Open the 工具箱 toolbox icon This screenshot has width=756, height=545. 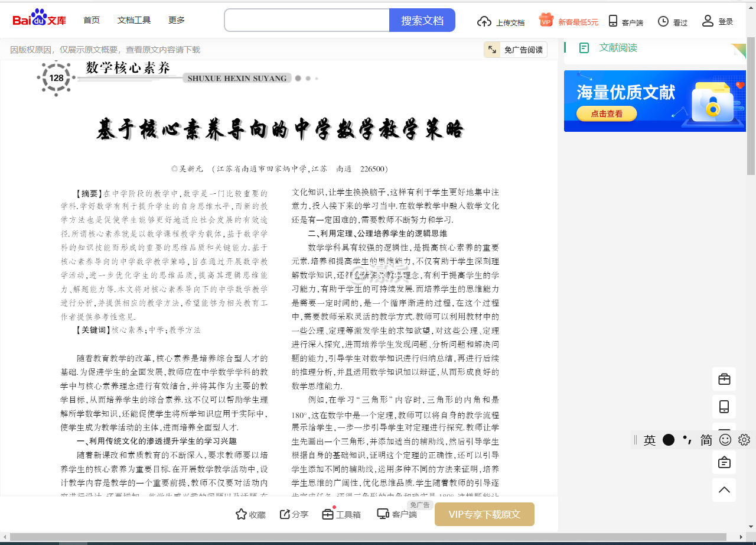[x=328, y=514]
